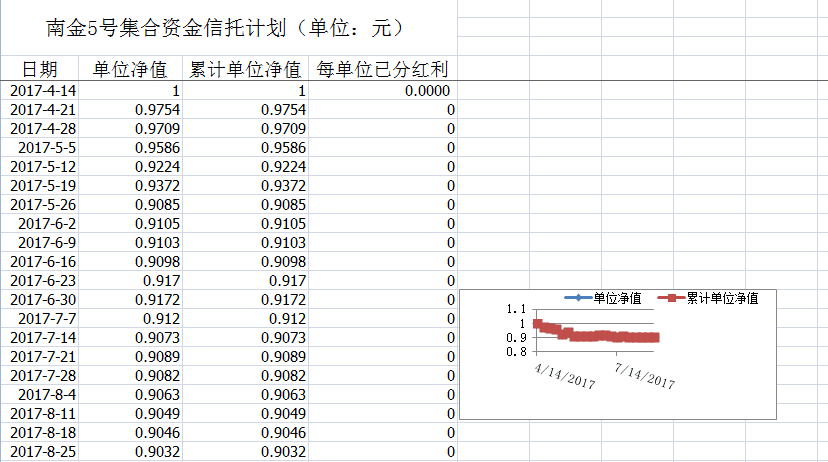828x462 pixels.
Task: Click the 累计单位净值 header cell in the table
Action: tap(246, 69)
